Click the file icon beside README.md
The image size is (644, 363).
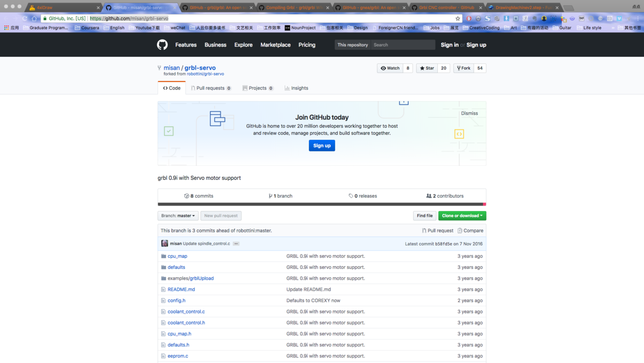(163, 290)
